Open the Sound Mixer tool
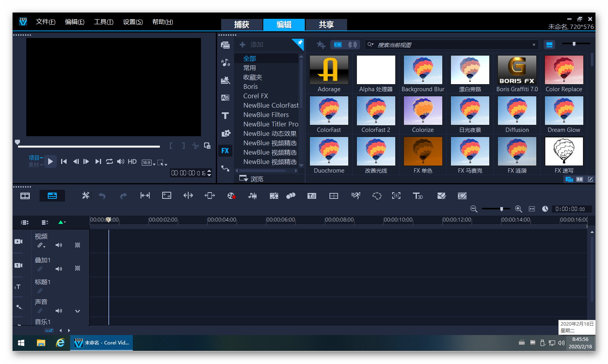The image size is (608, 364). pos(253,196)
